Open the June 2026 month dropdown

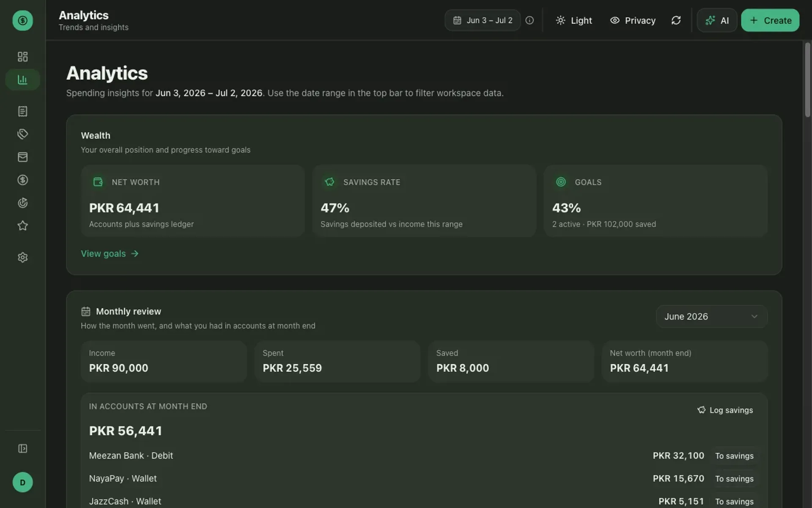pos(711,317)
